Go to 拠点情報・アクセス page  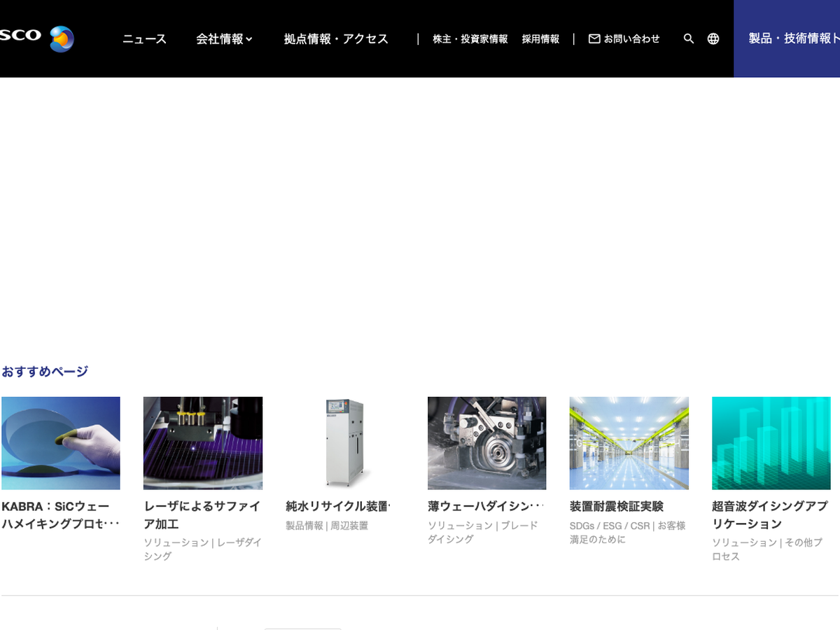[336, 39]
